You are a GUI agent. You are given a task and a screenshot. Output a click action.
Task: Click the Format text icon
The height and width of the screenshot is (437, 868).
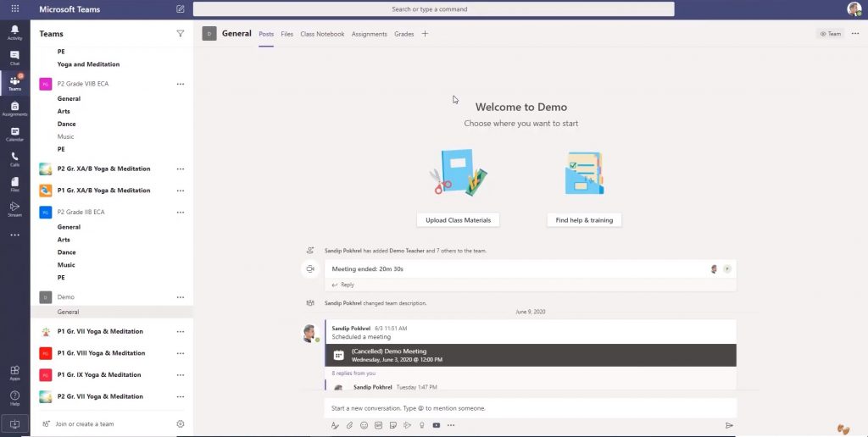pyautogui.click(x=334, y=425)
